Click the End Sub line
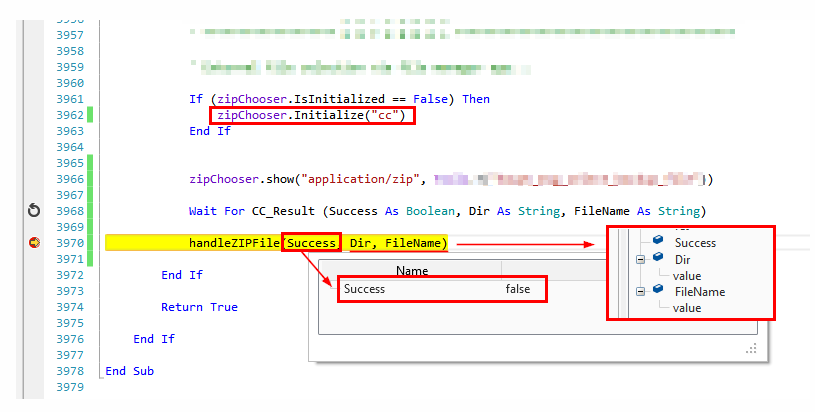815x412 pixels. point(129,370)
